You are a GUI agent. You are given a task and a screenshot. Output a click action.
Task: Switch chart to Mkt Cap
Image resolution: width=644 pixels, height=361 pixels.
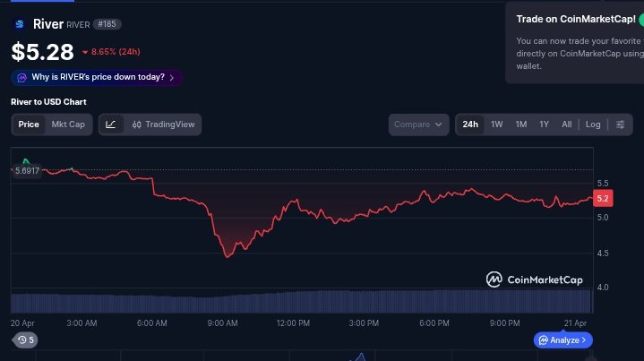click(68, 125)
